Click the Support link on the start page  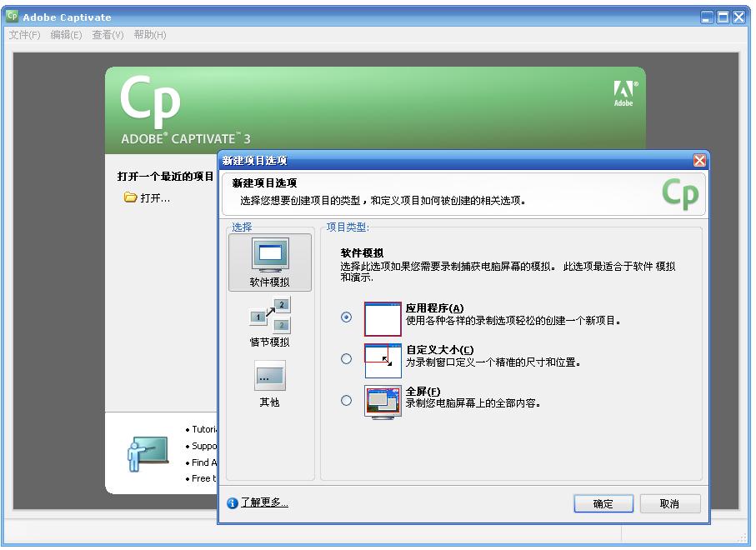pos(204,446)
